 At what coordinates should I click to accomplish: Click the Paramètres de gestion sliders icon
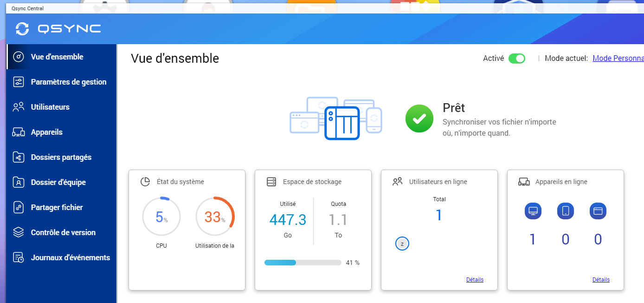pyautogui.click(x=19, y=82)
